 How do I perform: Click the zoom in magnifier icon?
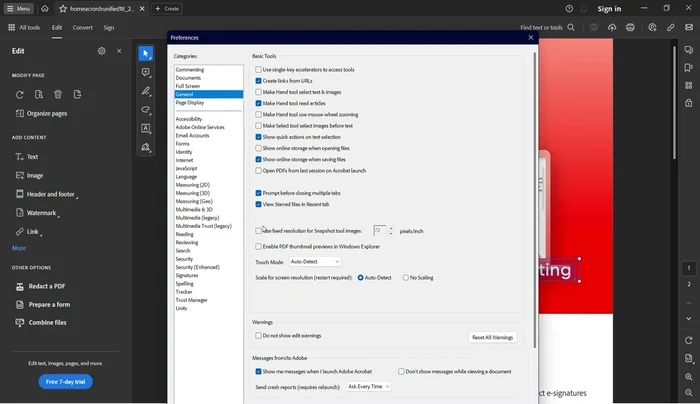(x=689, y=377)
